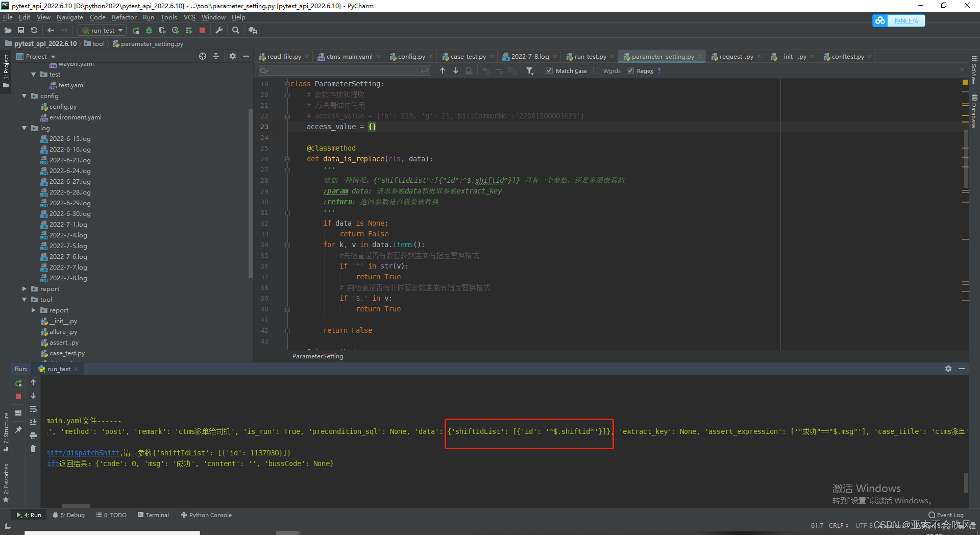Collapse the config folder
Image resolution: width=980 pixels, height=535 pixels.
(x=24, y=96)
